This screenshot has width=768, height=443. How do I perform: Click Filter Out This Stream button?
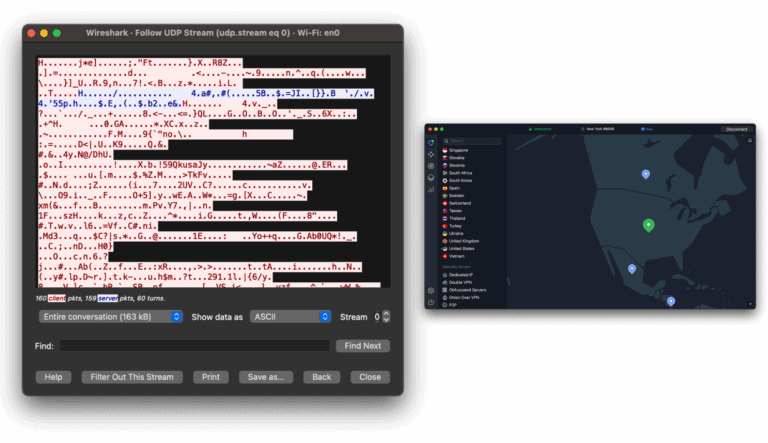click(x=132, y=377)
